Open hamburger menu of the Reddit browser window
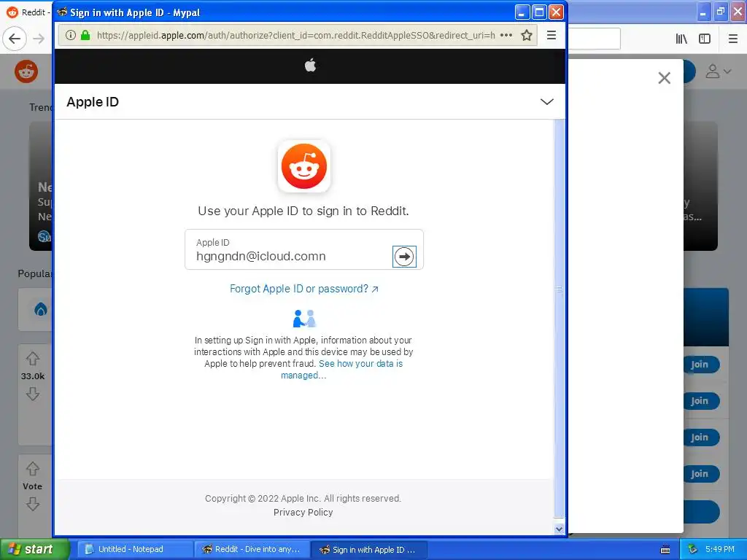This screenshot has height=560, width=747. tap(733, 39)
